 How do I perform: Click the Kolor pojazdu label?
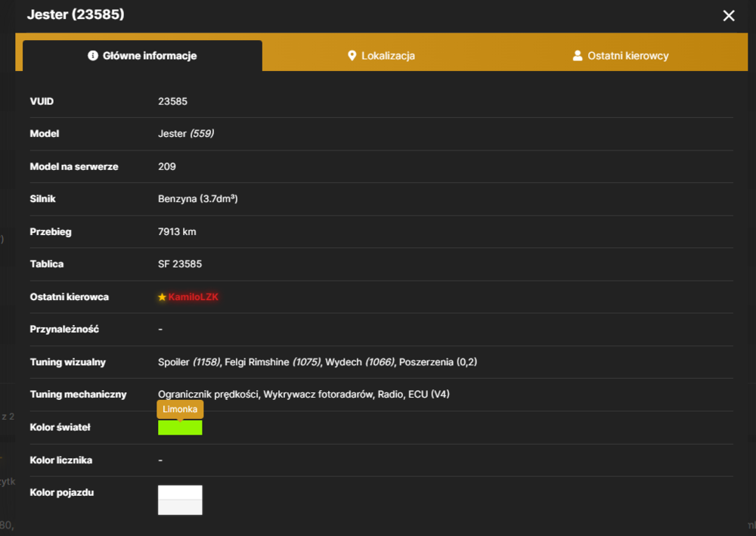pos(62,493)
